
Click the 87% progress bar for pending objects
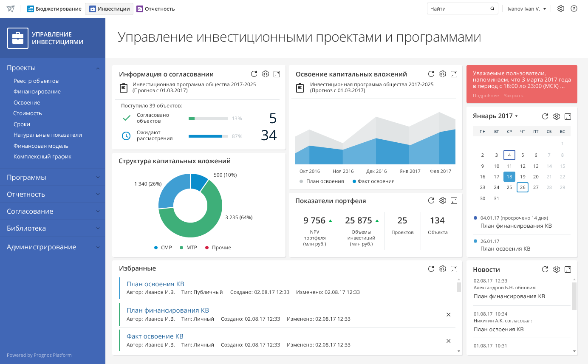tap(208, 136)
